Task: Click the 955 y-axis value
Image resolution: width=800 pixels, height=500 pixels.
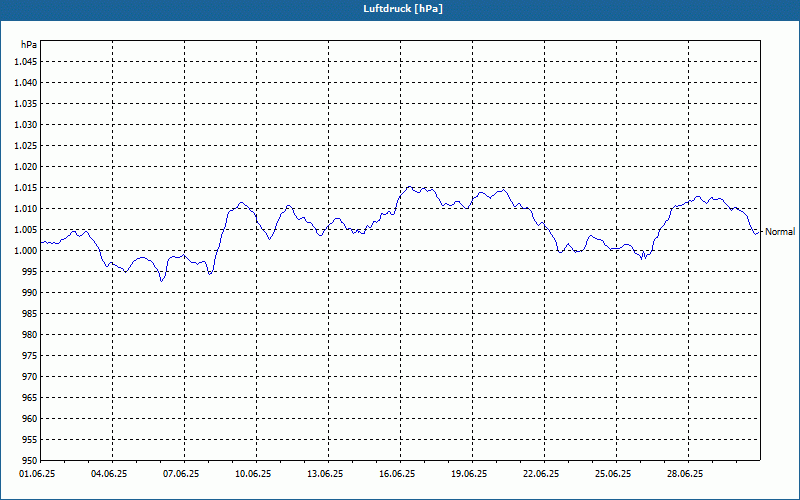Action: (x=30, y=439)
